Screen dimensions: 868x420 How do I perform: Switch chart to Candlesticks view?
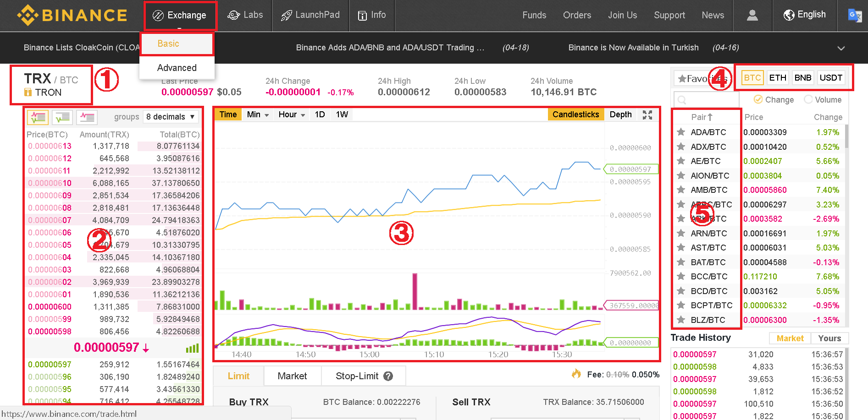click(x=575, y=115)
